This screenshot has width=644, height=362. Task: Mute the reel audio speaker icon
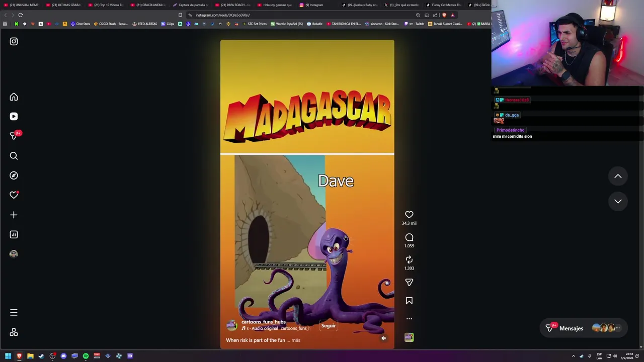(383, 338)
